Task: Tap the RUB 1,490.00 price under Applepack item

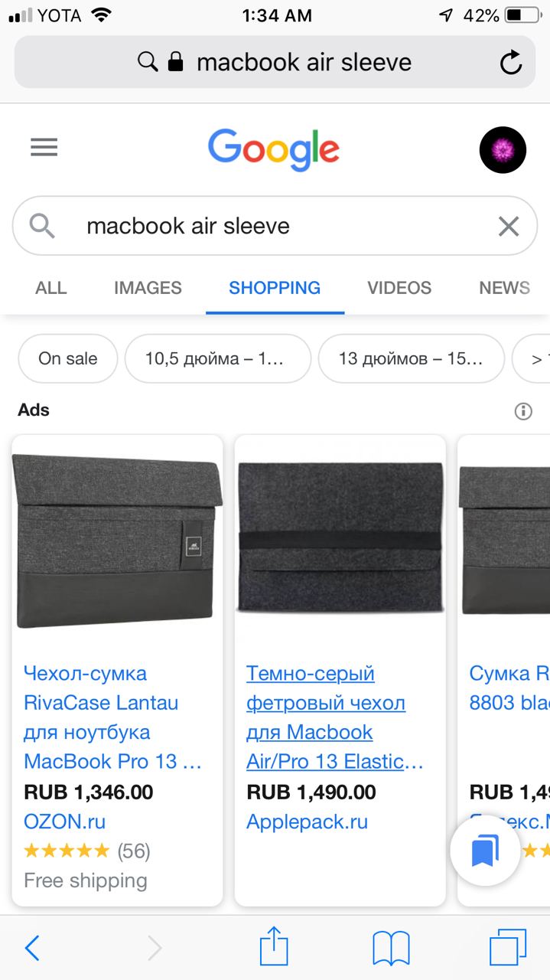Action: [311, 792]
